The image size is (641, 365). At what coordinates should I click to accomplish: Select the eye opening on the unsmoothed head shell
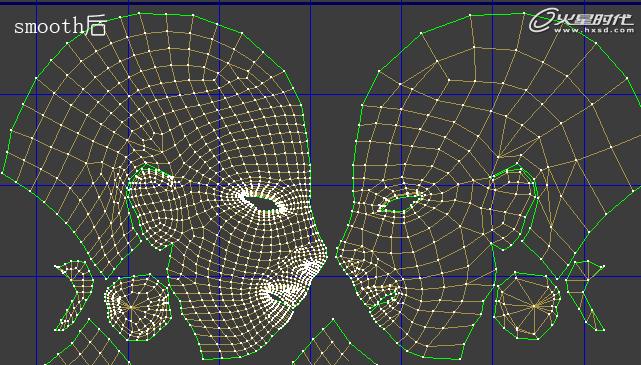coord(400,203)
